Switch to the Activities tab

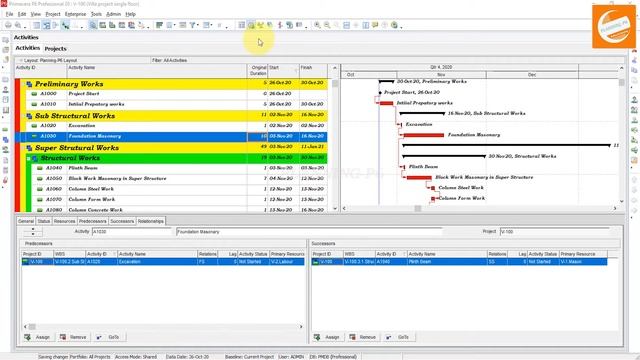tap(27, 48)
